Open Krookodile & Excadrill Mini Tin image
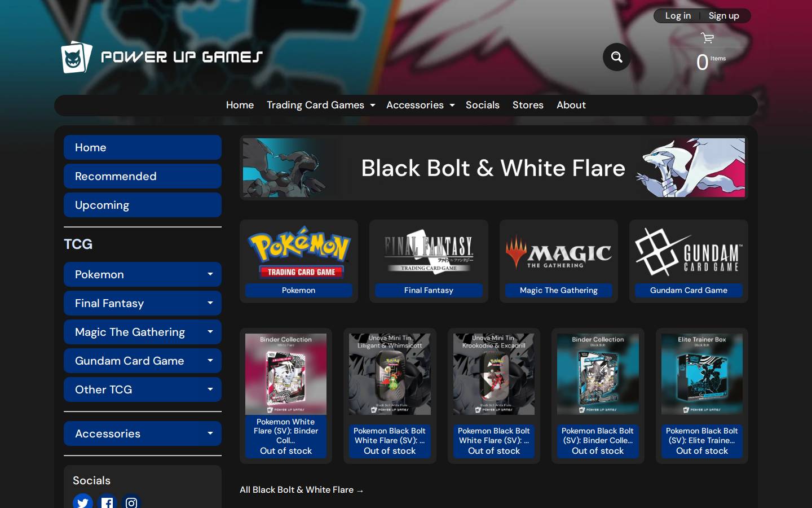Image resolution: width=812 pixels, height=508 pixels. click(494, 374)
